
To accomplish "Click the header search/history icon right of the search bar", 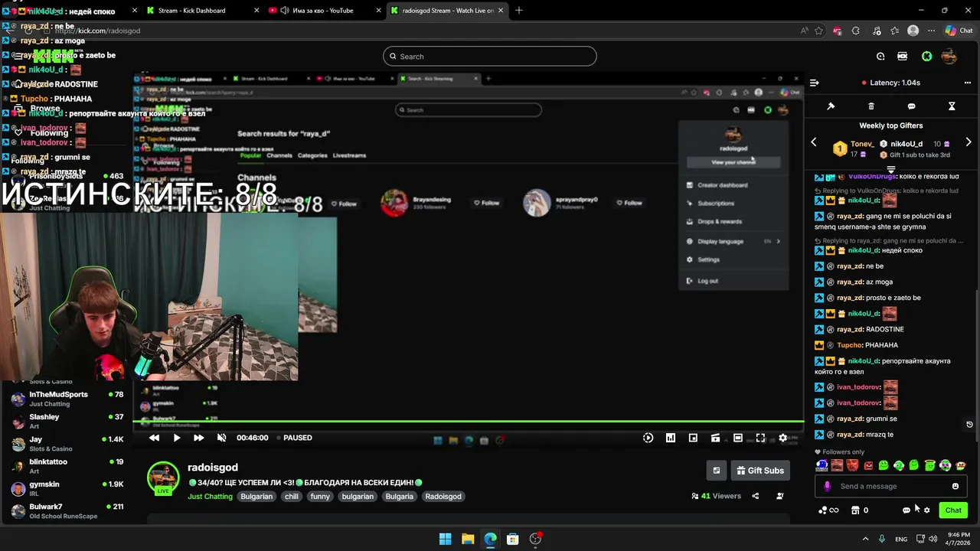I will click(880, 56).
